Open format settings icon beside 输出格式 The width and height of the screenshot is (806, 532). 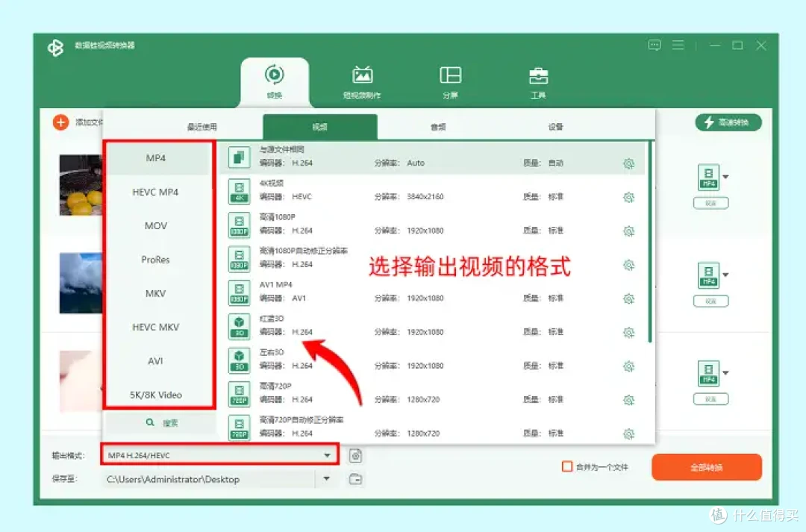click(355, 455)
